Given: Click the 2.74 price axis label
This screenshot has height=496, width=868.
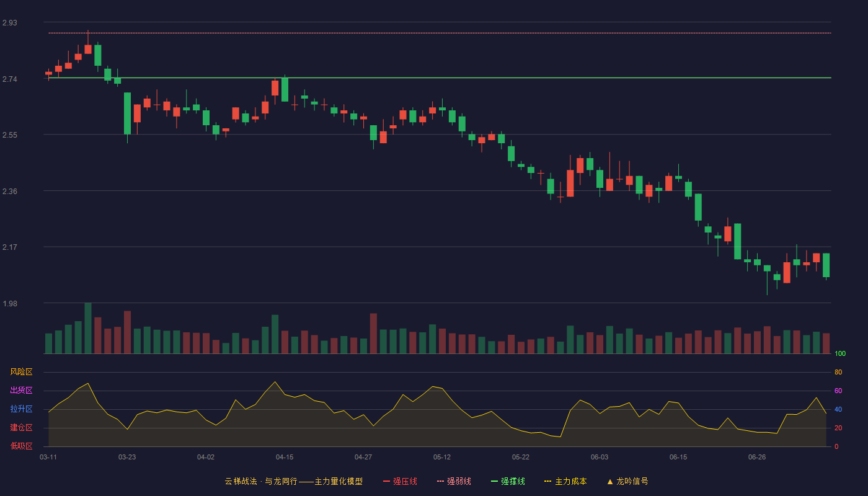Looking at the screenshot, I should point(10,79).
